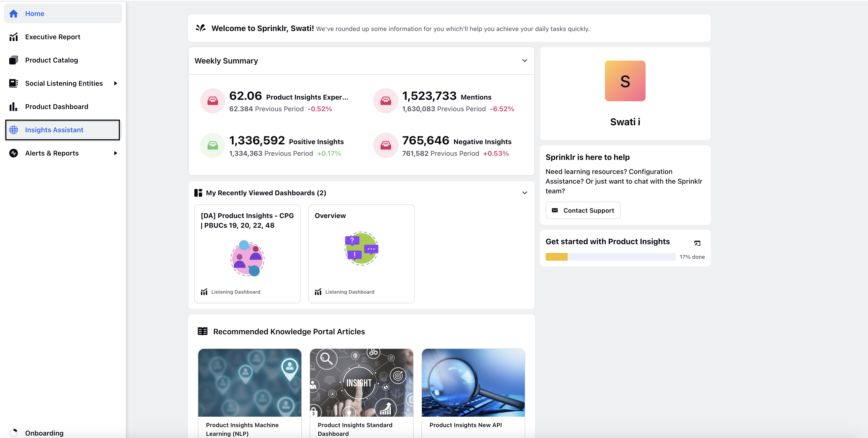Click the Alerts & Reports pulse icon
The image size is (868, 438).
pyautogui.click(x=14, y=153)
